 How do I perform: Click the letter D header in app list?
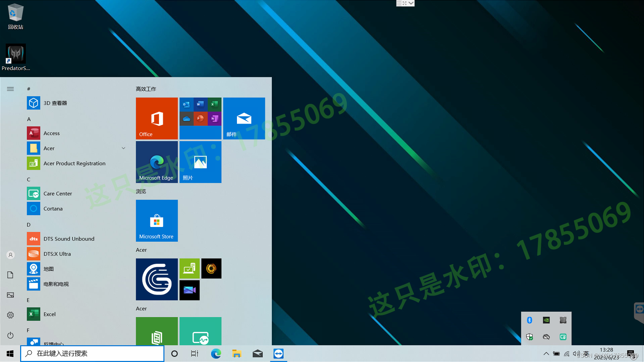[29, 225]
